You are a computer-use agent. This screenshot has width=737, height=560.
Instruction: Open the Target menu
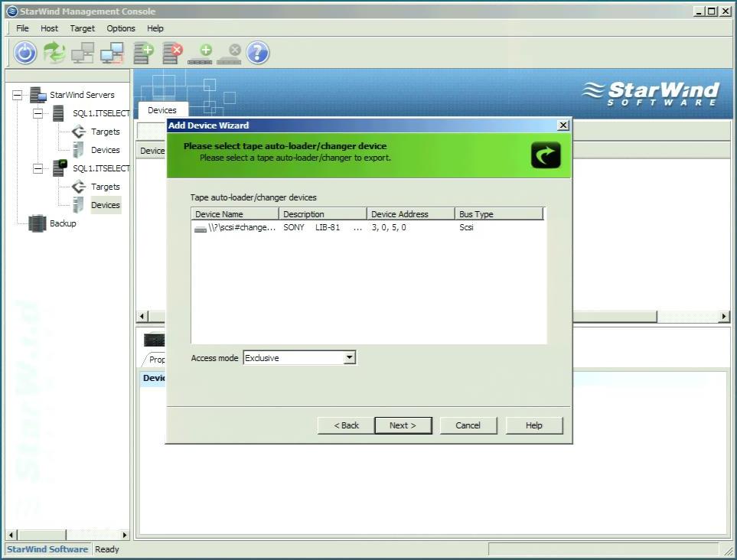coord(82,28)
